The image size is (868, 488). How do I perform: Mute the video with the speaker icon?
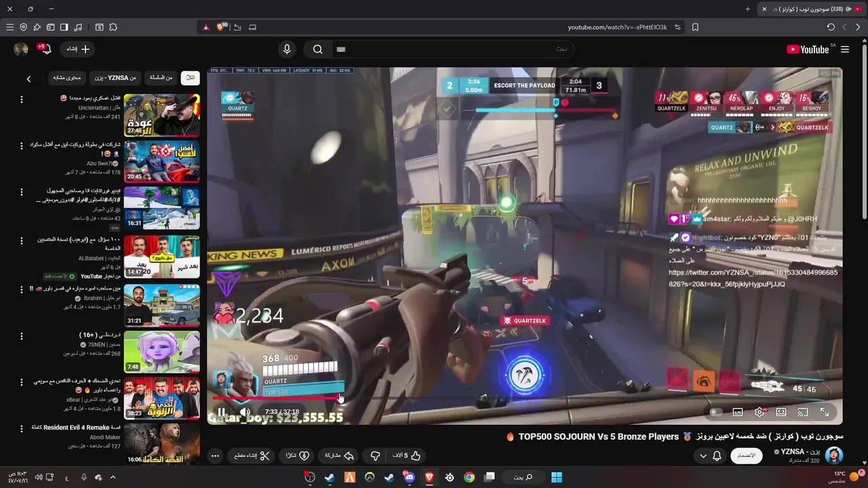[245, 411]
